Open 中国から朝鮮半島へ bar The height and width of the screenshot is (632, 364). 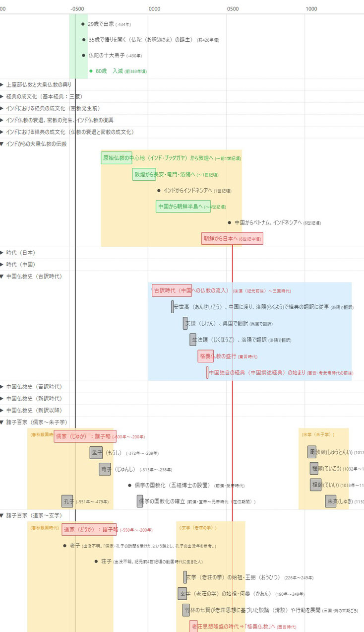coord(183,207)
